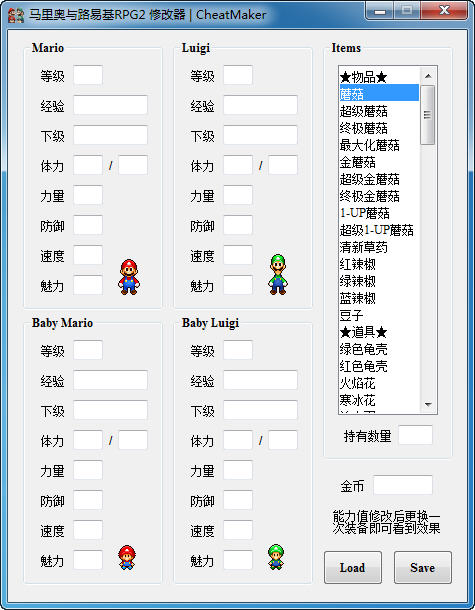Image resolution: width=475 pixels, height=610 pixels.
Task: Save changes with the Save button
Action: pyautogui.click(x=422, y=568)
